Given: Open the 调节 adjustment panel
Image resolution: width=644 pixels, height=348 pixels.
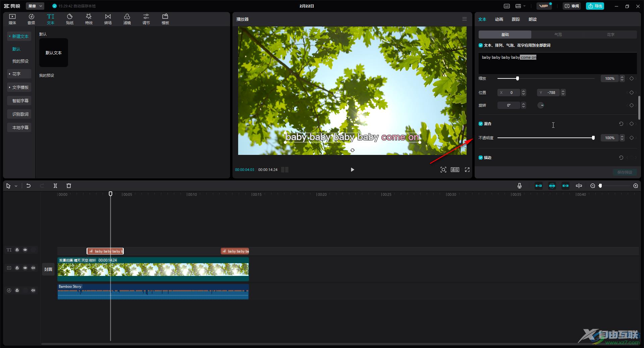Looking at the screenshot, I should [146, 19].
